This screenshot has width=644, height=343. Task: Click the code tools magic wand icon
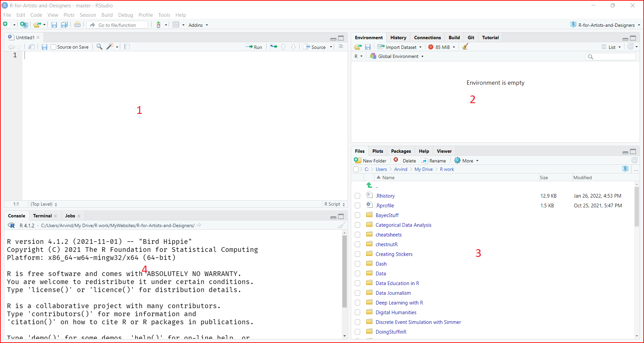click(x=110, y=47)
